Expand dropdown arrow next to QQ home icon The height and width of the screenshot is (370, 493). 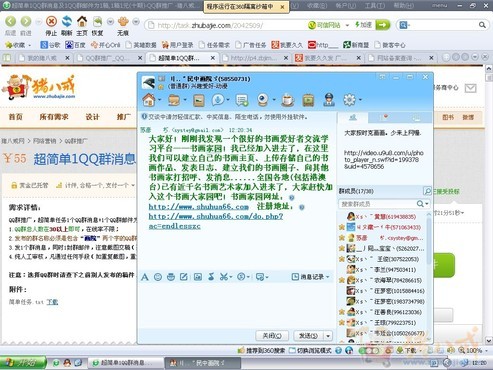tap(159, 100)
